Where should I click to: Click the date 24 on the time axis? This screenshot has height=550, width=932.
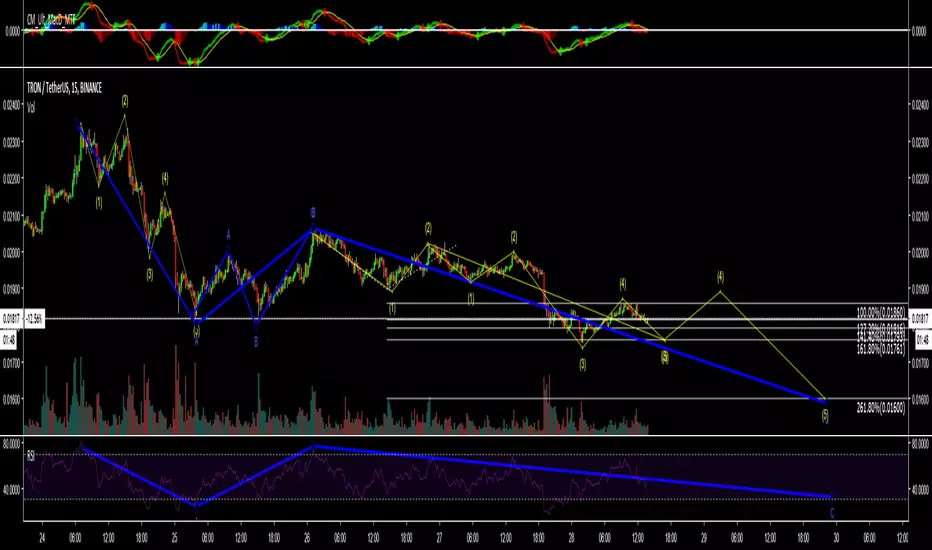pos(42,538)
